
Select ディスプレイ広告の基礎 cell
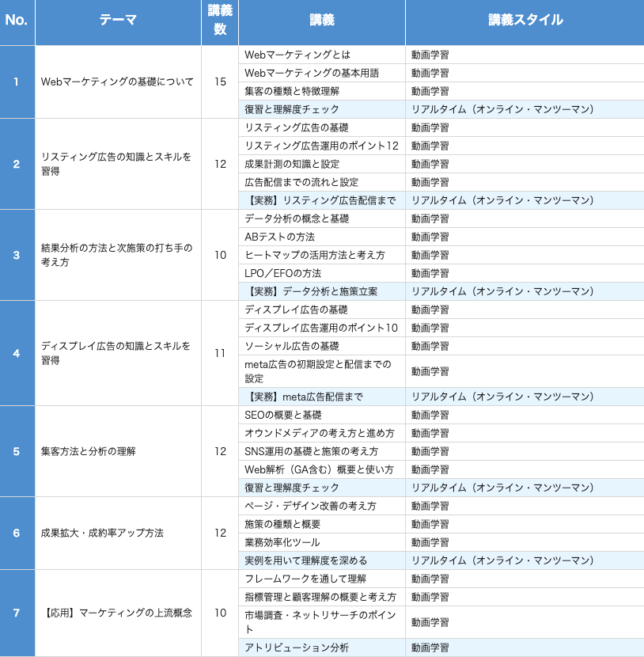point(321,310)
